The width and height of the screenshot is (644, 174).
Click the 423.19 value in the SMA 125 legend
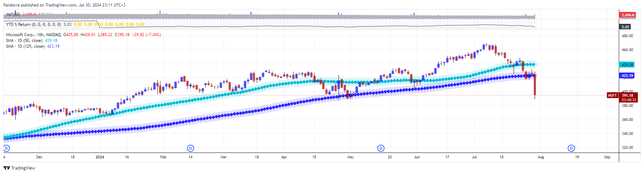(53, 46)
